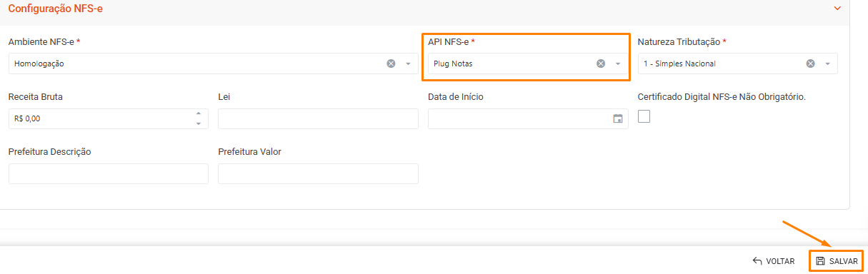868x274 pixels.
Task: Click the back arrow icon beside Voltar
Action: [x=757, y=261]
